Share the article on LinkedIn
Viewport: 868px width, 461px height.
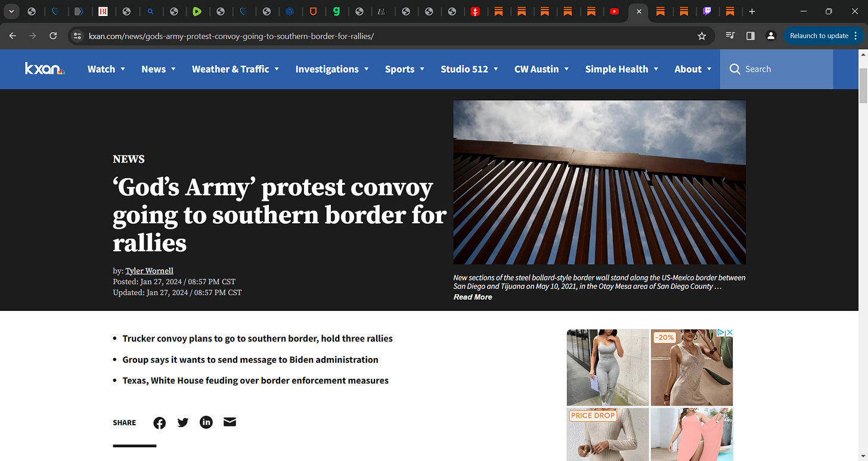tap(206, 422)
